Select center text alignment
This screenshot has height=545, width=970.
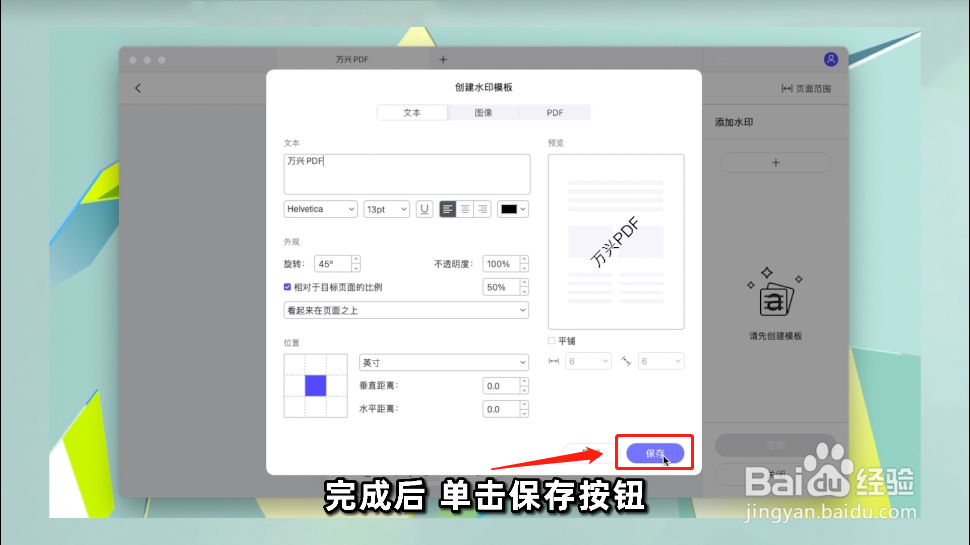point(465,209)
